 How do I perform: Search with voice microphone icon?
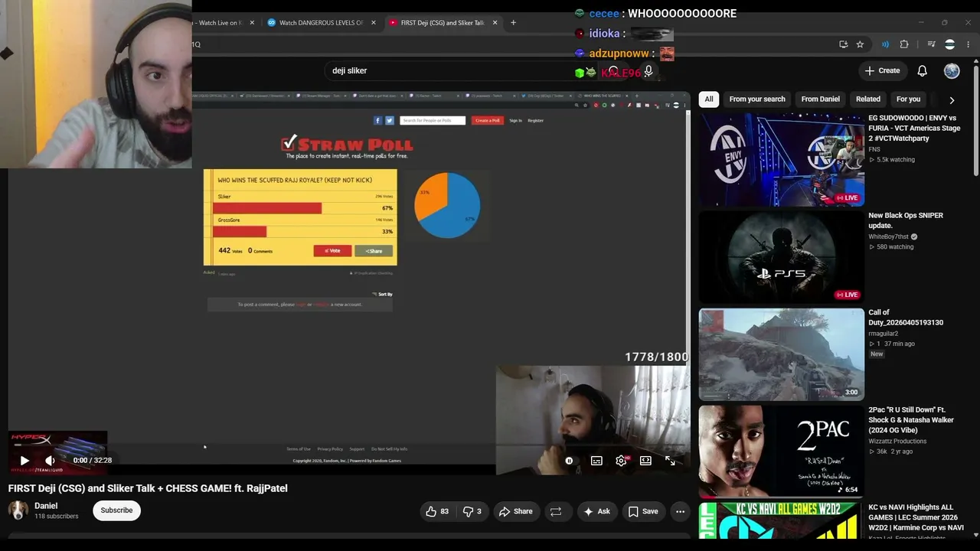pyautogui.click(x=648, y=70)
